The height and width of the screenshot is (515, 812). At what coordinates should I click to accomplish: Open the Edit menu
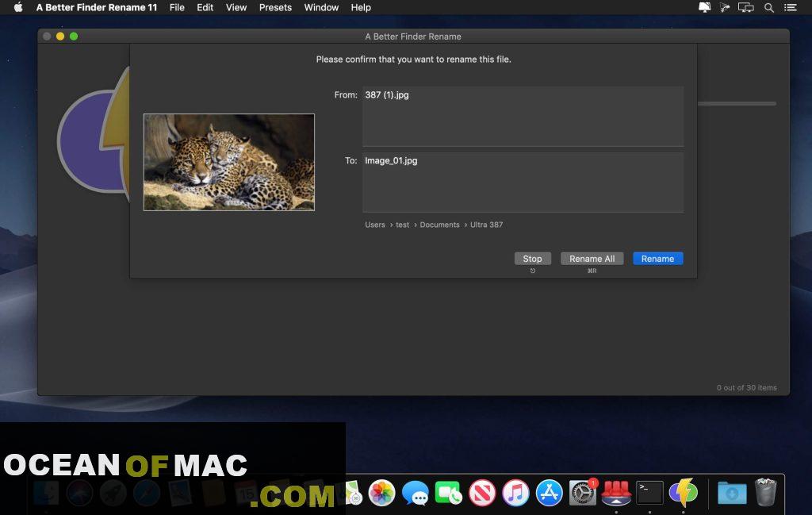click(205, 7)
